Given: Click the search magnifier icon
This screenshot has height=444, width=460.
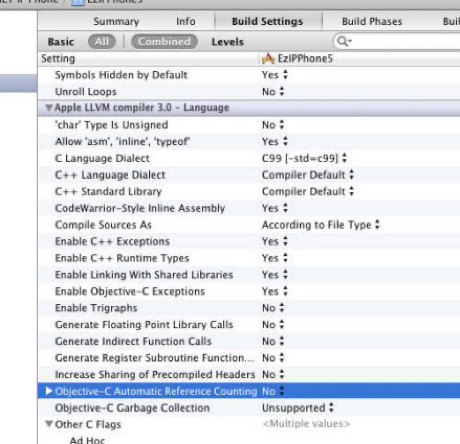Looking at the screenshot, I should pyautogui.click(x=344, y=42).
